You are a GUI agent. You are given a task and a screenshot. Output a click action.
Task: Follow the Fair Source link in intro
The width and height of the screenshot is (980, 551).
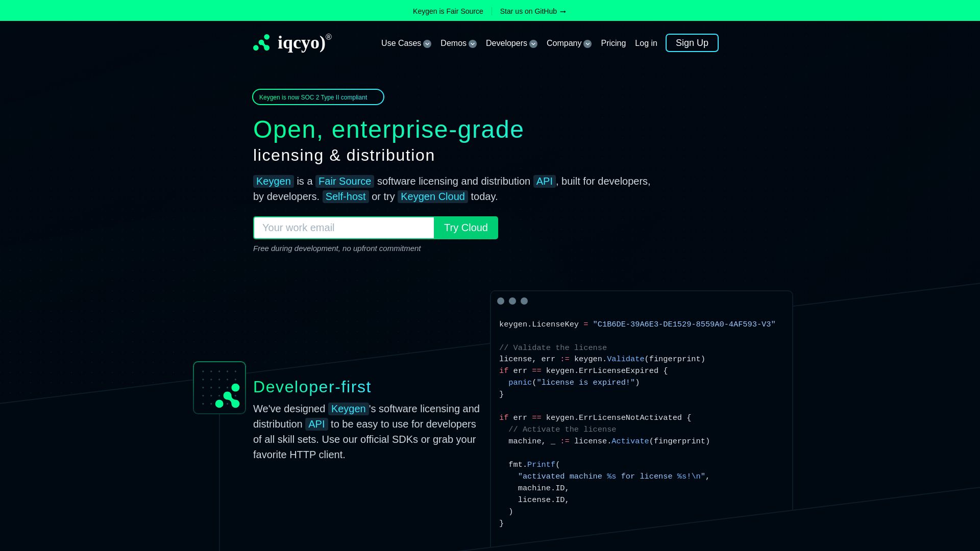click(345, 181)
